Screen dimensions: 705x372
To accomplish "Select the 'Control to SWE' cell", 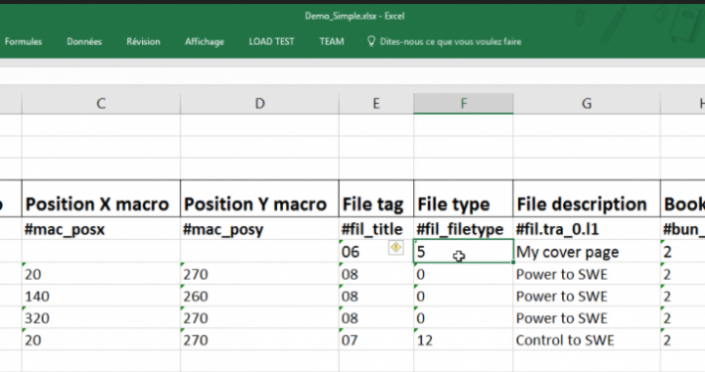I will (587, 340).
